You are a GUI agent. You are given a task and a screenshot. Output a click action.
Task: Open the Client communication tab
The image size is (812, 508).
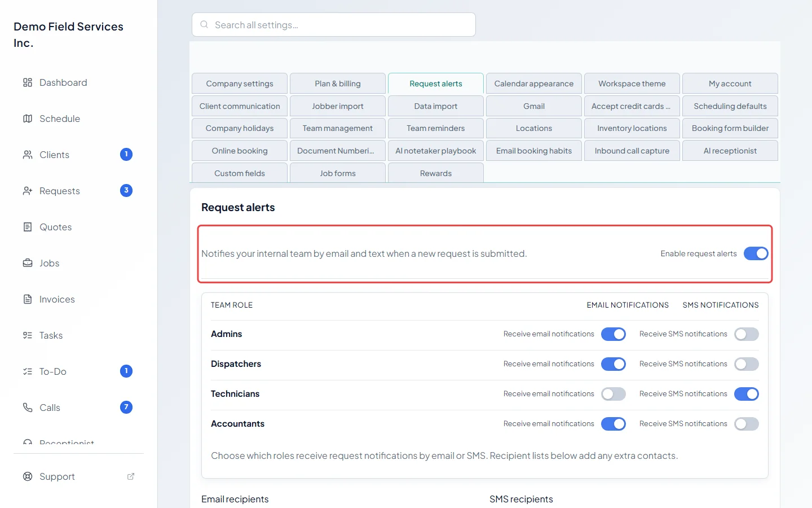(x=240, y=106)
